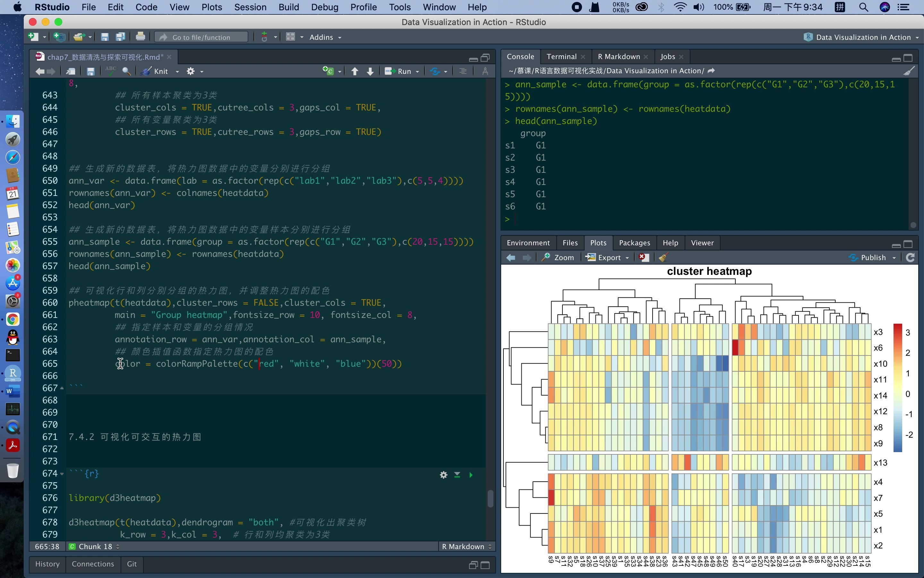The width and height of the screenshot is (924, 578).
Task: Open the Viewer tab
Action: [702, 243]
